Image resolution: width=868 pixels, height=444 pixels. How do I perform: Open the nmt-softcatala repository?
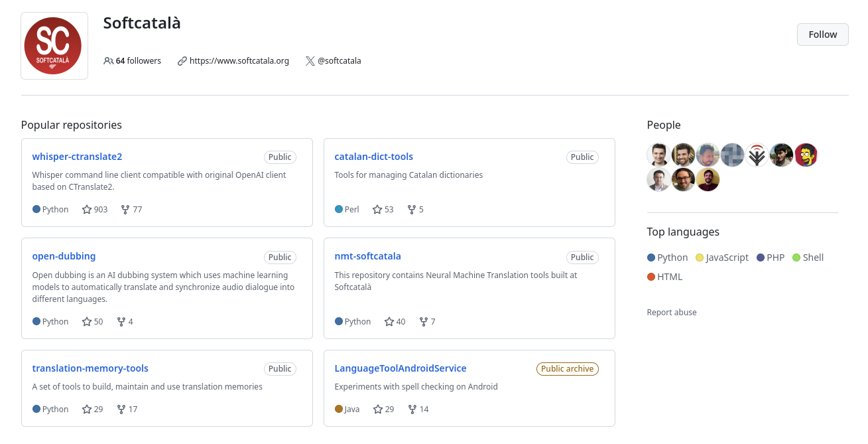click(x=368, y=256)
